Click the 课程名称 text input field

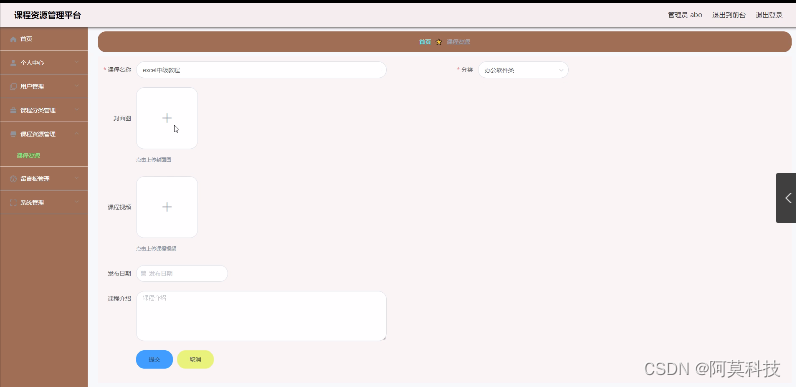[x=261, y=70]
